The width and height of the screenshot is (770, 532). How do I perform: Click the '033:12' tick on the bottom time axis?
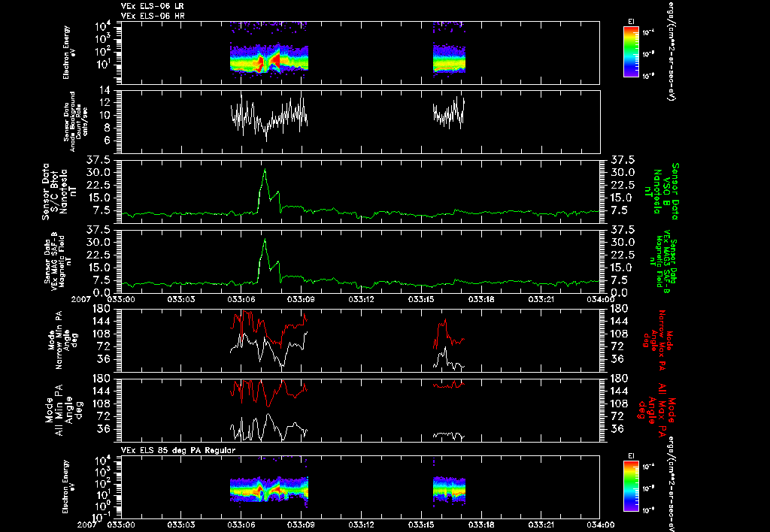(360, 525)
